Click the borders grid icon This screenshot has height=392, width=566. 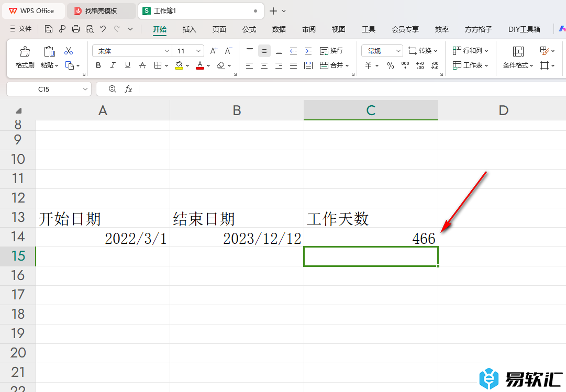pyautogui.click(x=158, y=65)
